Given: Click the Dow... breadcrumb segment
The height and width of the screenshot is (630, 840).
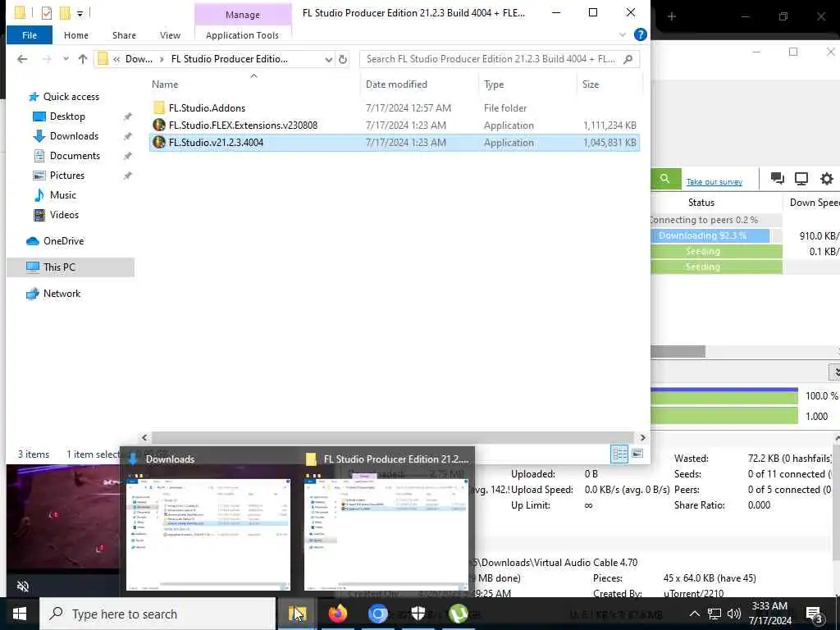Looking at the screenshot, I should click(139, 59).
